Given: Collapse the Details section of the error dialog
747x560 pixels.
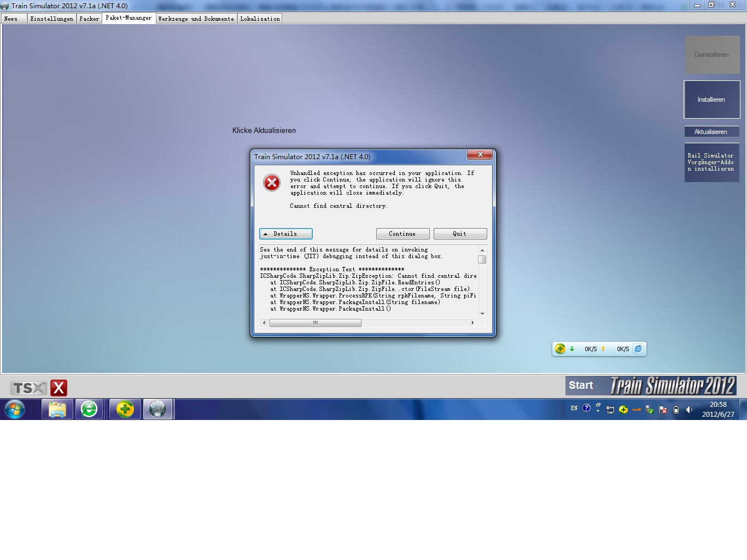Looking at the screenshot, I should 286,234.
